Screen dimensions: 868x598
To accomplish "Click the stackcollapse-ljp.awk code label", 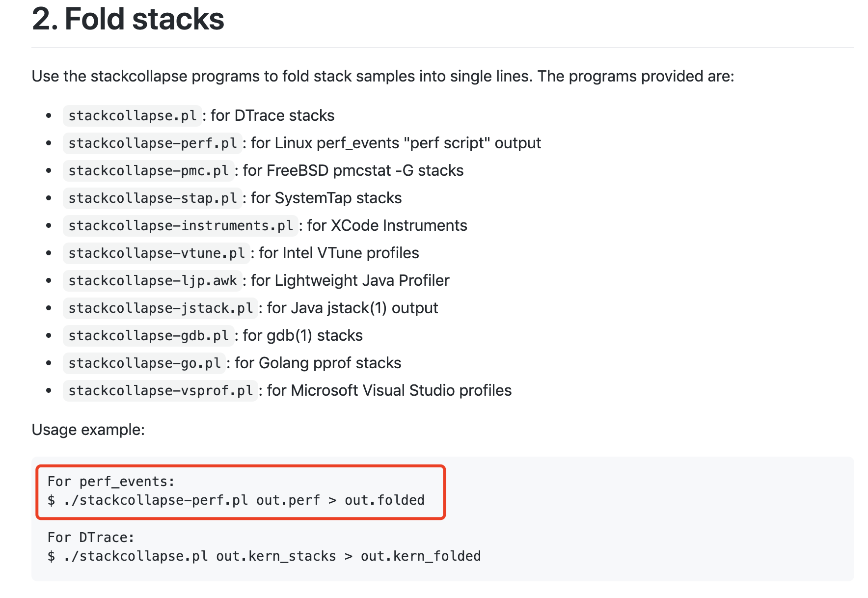I will (153, 280).
